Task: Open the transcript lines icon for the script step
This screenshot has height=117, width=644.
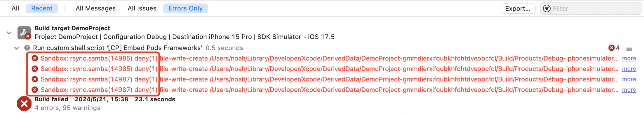Action: click(629, 48)
